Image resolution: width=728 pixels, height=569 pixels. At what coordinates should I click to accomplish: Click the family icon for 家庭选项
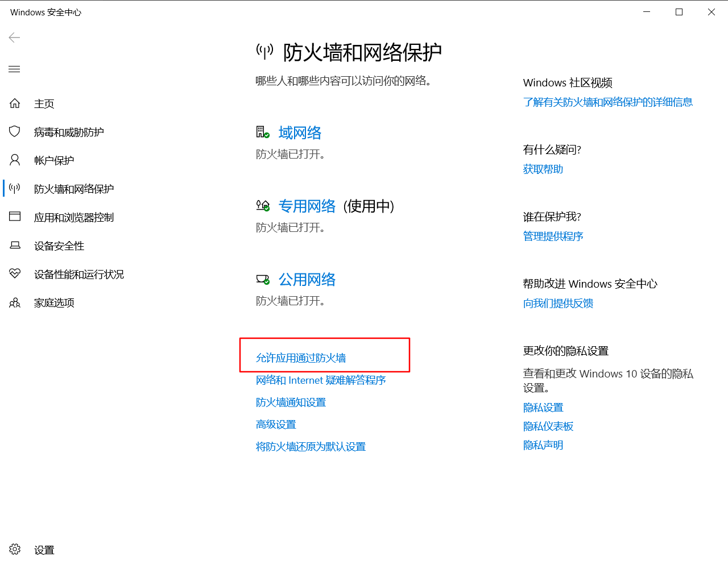coord(15,302)
